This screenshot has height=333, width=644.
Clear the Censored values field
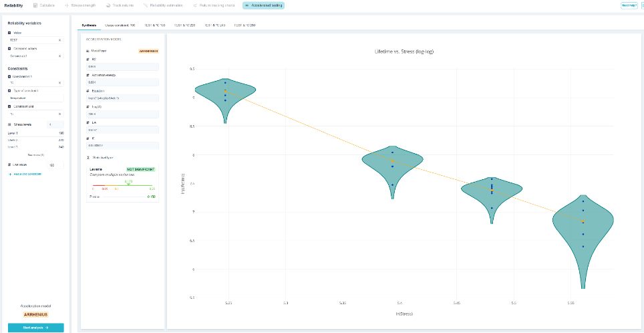pos(59,56)
